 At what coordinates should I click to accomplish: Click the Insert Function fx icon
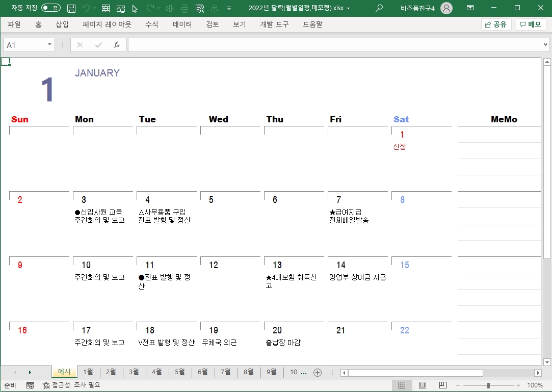116,45
